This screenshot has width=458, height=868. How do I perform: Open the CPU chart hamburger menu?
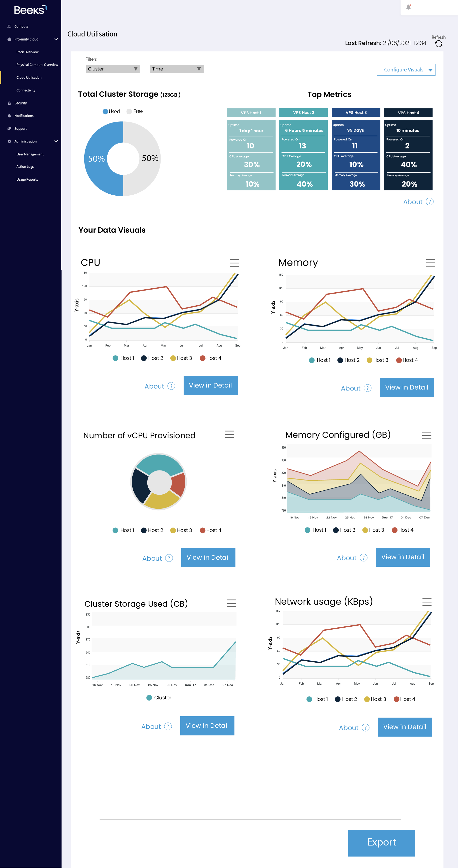tap(234, 263)
